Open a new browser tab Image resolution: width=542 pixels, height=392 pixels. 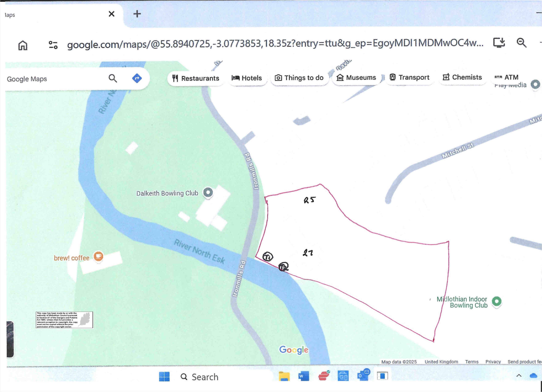coord(137,14)
